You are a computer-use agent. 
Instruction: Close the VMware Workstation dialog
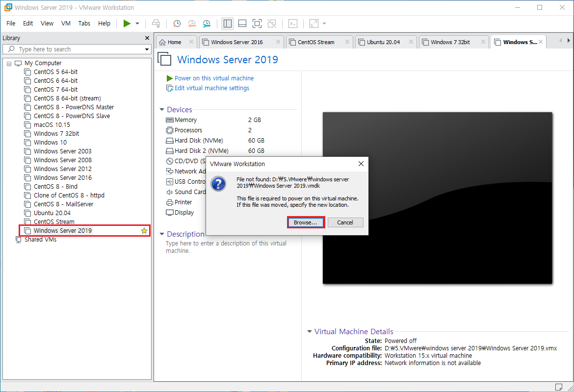pyautogui.click(x=361, y=164)
